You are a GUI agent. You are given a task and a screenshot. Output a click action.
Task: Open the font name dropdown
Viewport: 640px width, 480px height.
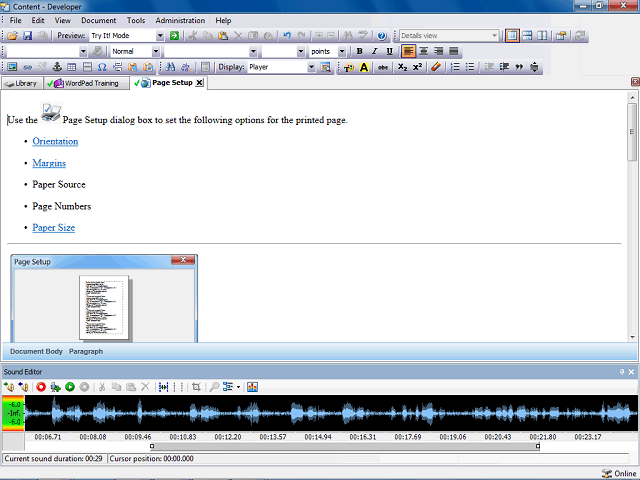(x=253, y=51)
